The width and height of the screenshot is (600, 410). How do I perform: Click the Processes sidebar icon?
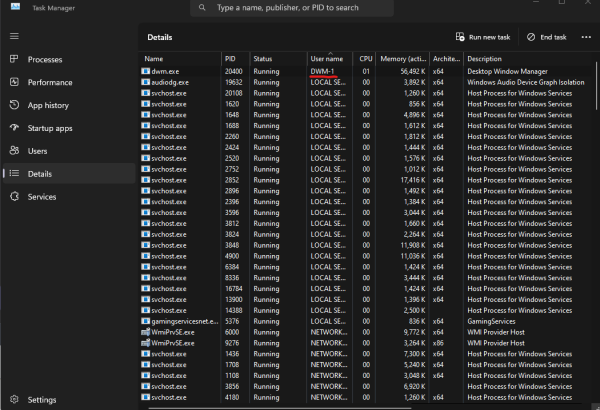(x=14, y=59)
